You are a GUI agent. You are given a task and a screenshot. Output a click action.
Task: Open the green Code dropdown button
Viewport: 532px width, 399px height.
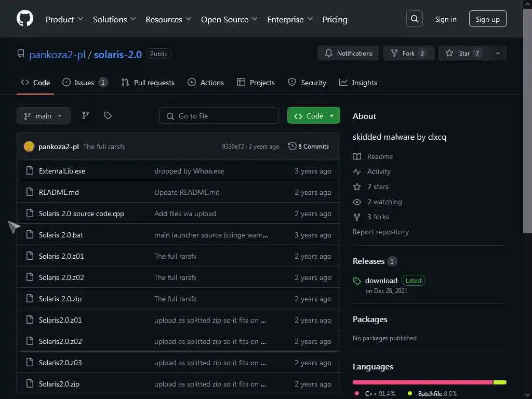pos(313,116)
